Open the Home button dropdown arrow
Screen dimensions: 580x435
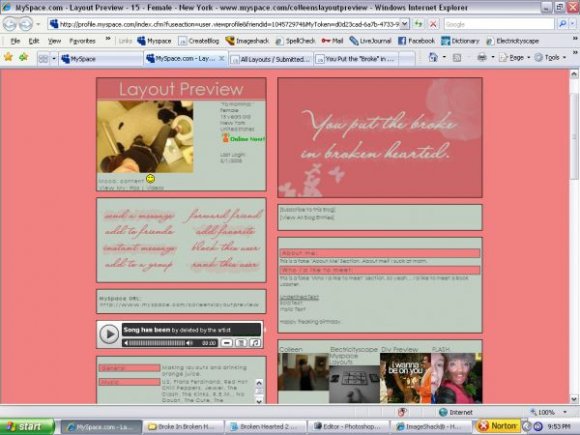pos(444,57)
